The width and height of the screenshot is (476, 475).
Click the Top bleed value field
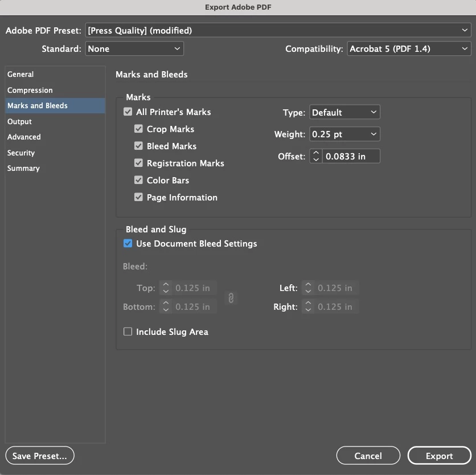click(194, 288)
